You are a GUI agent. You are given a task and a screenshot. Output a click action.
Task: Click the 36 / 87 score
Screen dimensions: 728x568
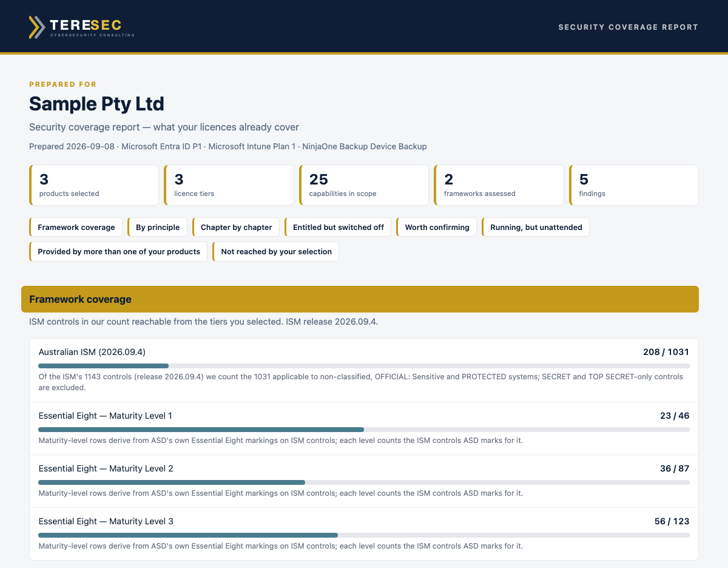pos(675,468)
